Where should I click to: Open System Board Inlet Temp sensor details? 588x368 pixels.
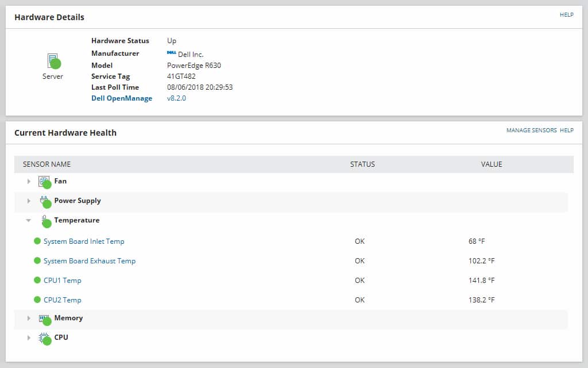click(84, 241)
